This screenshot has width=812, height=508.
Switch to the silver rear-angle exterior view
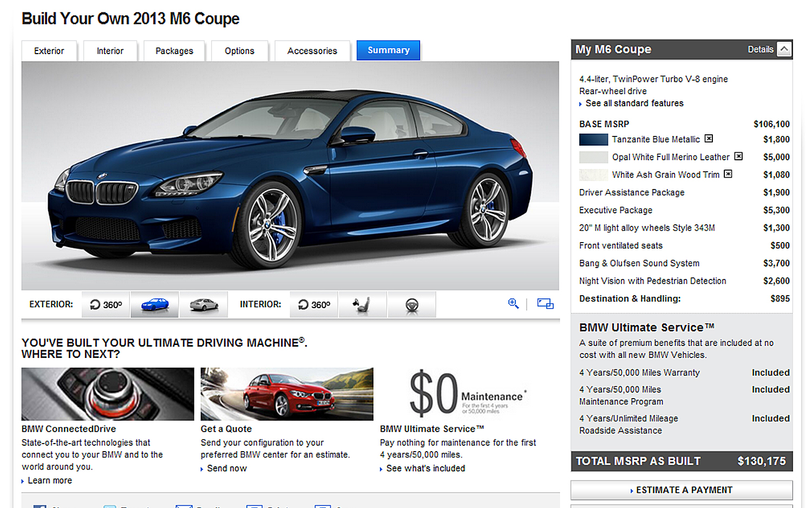(x=204, y=304)
